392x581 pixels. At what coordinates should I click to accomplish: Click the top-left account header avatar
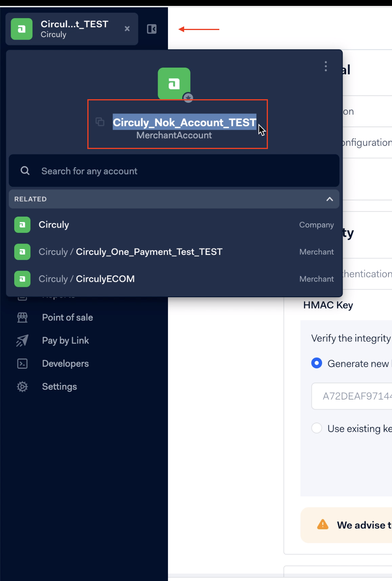[x=22, y=29]
